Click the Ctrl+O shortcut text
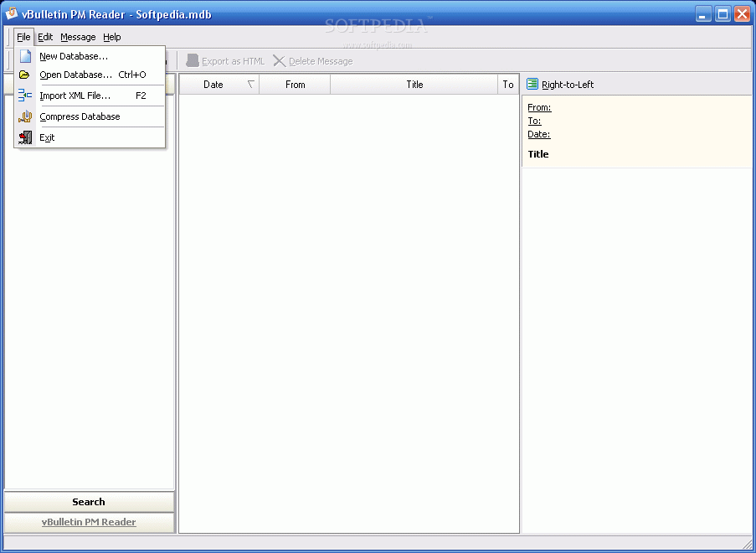Image resolution: width=756 pixels, height=553 pixels. (x=132, y=75)
